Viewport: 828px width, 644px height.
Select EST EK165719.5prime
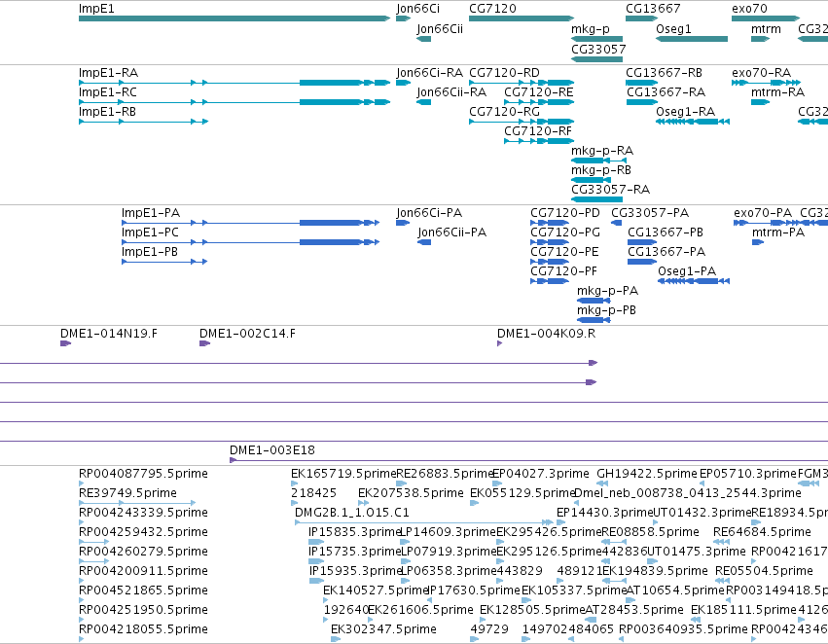point(294,483)
